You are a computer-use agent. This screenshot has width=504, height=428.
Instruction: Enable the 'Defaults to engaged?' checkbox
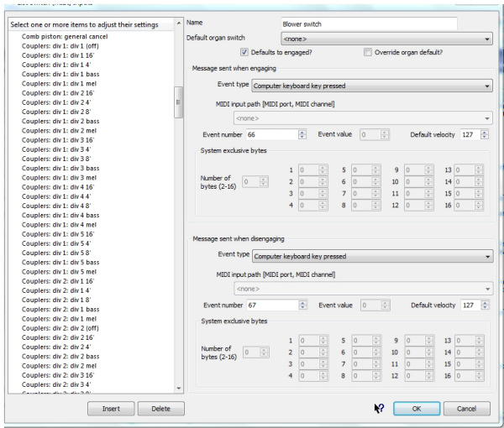click(x=222, y=53)
